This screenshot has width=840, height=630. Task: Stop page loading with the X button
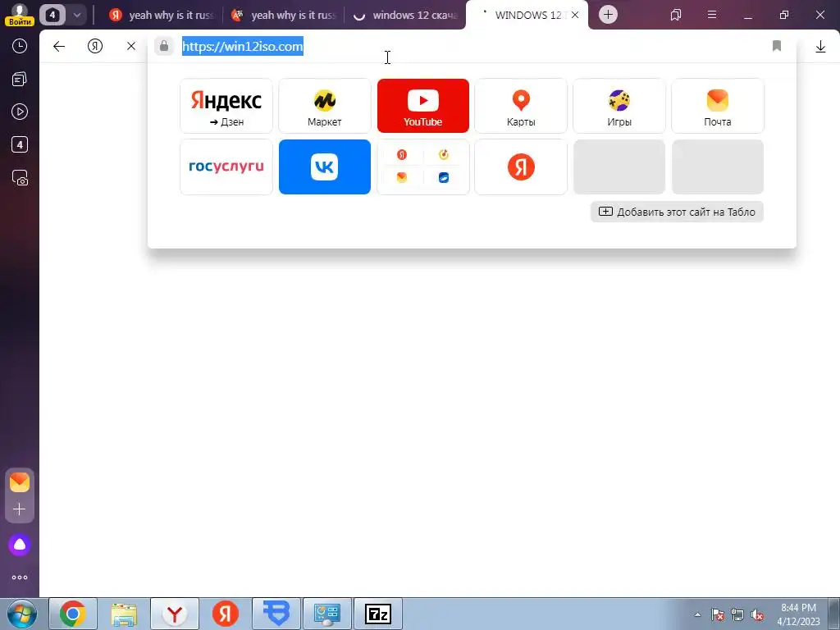pyautogui.click(x=131, y=46)
